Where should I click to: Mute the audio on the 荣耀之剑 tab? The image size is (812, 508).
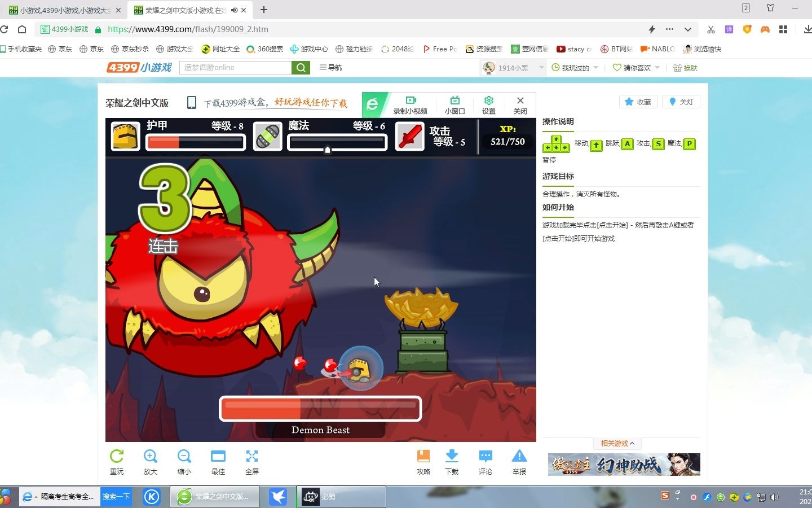234,10
